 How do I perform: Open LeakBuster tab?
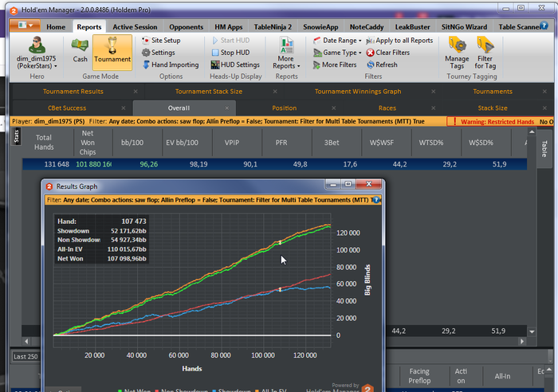(x=412, y=26)
